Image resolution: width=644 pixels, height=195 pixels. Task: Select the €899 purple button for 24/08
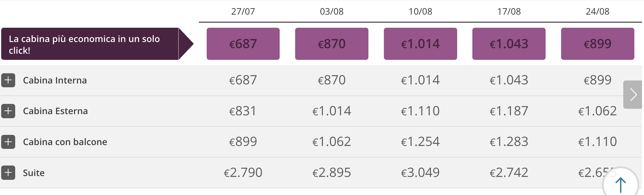[598, 44]
